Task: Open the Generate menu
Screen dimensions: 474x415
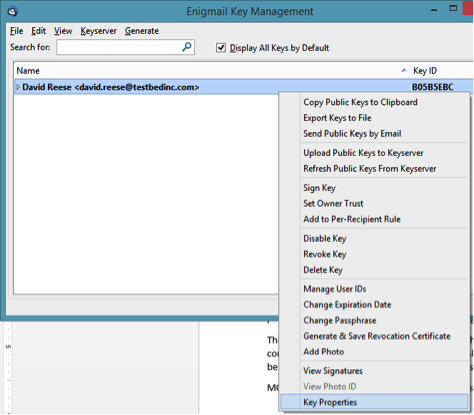Action: point(142,31)
